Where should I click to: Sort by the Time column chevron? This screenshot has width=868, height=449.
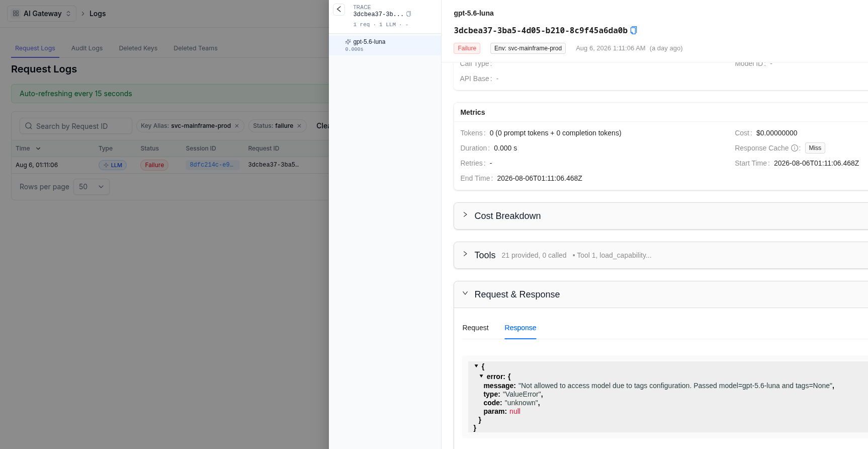(x=38, y=148)
